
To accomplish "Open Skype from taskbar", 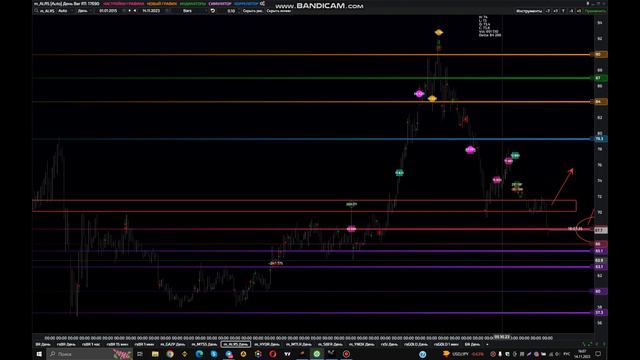I will coord(214,354).
